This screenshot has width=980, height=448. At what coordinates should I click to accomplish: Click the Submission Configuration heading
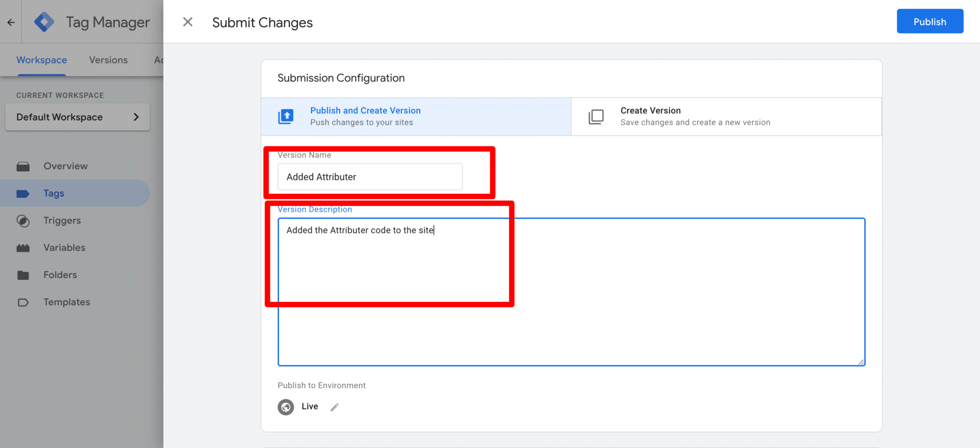coord(341,78)
